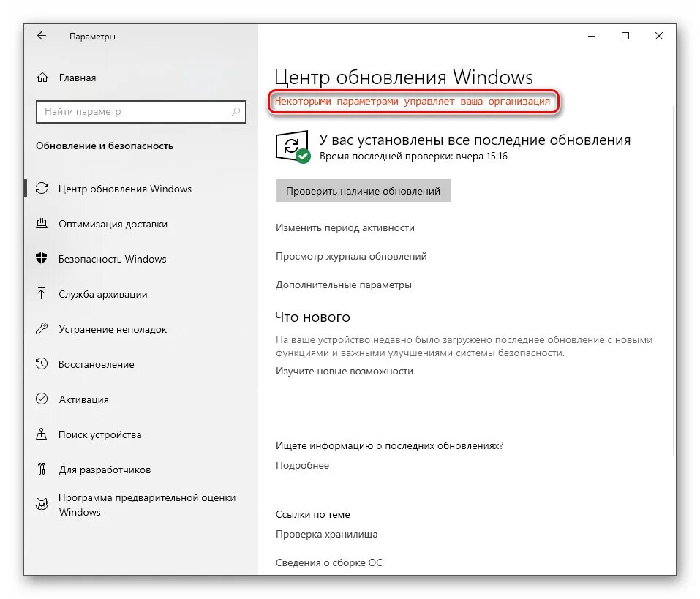This screenshot has height=599, width=700.
Task: Open Сведения о сборке ОС link
Action: tap(329, 563)
